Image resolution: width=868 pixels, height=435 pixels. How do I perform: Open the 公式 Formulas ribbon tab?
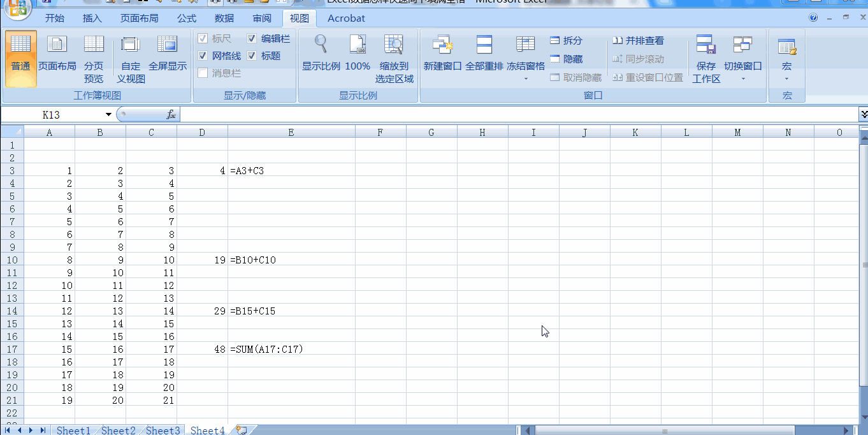(187, 18)
